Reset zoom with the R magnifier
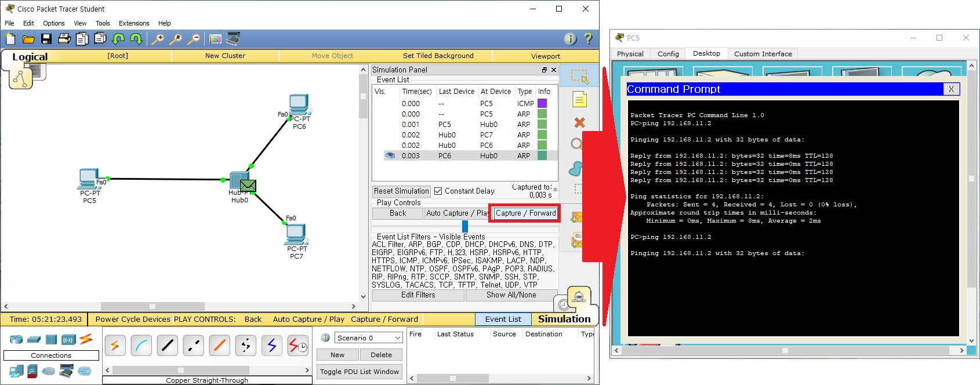 [176, 39]
